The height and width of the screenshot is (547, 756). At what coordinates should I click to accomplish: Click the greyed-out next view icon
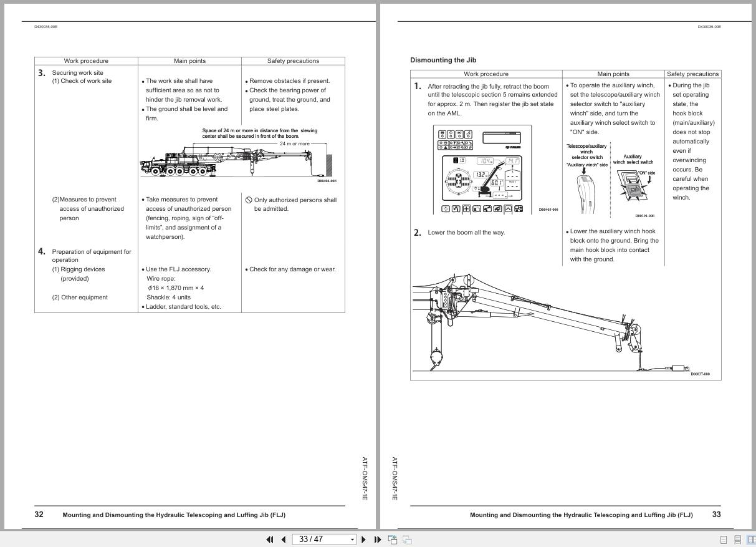point(407,540)
